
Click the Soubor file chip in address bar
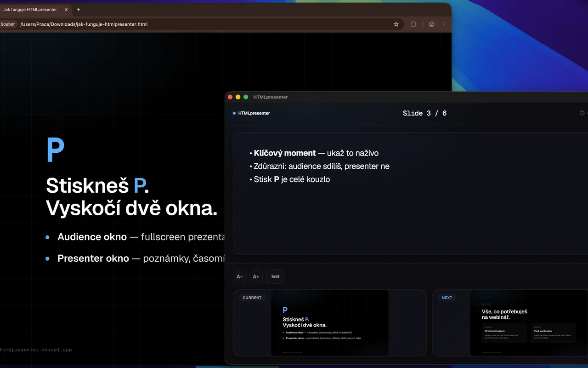[8, 24]
